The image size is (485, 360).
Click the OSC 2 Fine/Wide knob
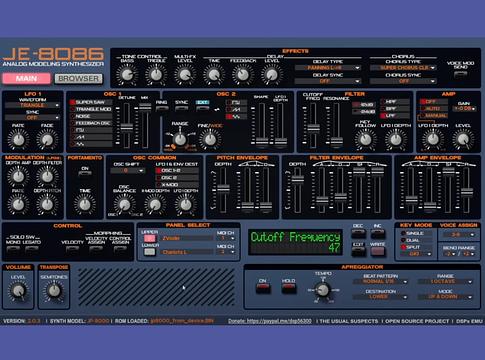pyautogui.click(x=210, y=139)
